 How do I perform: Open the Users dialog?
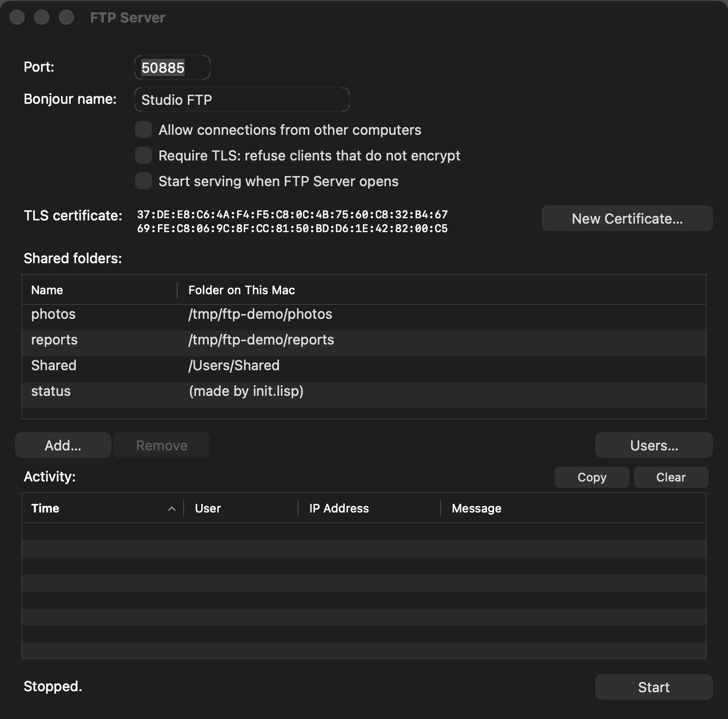(654, 445)
